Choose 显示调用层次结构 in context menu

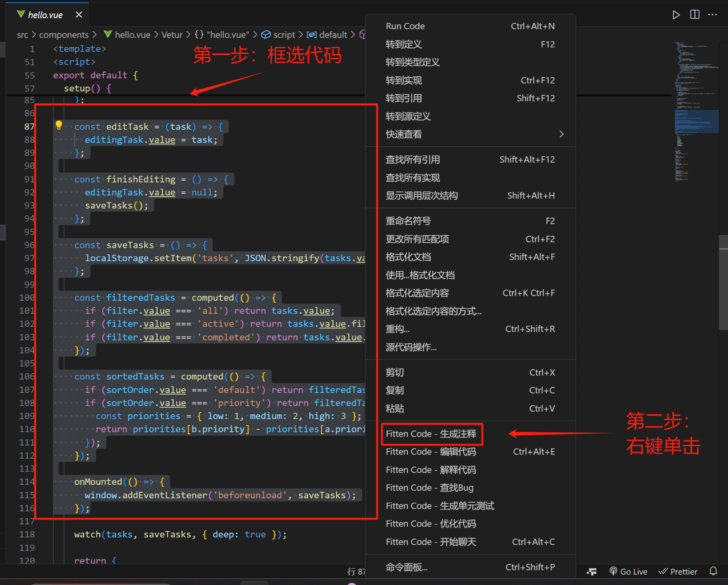(x=470, y=196)
